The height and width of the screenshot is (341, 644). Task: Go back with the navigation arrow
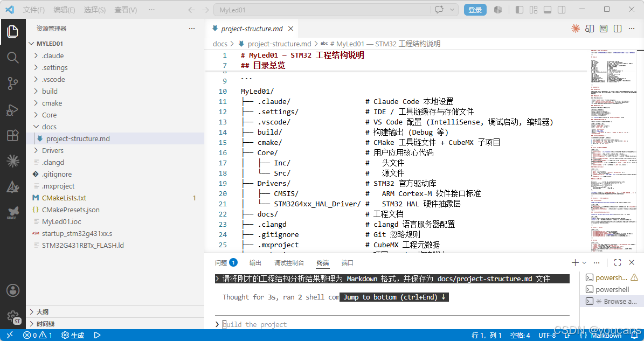coord(191,10)
